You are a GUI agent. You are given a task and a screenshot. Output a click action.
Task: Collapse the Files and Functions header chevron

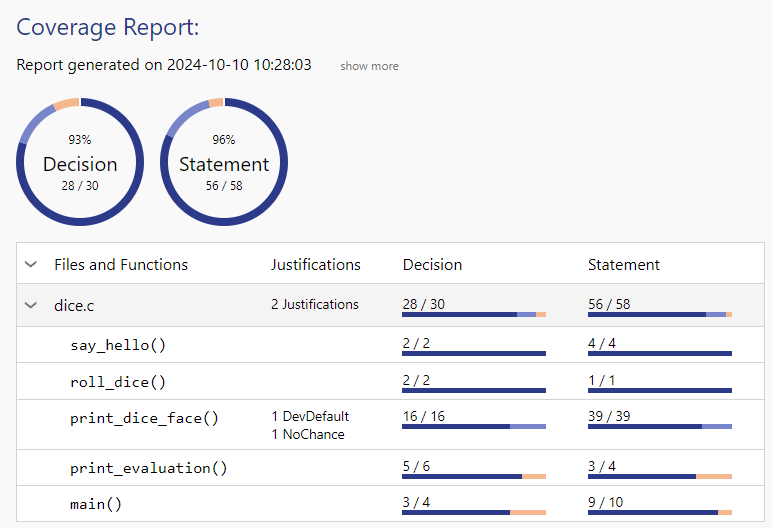[31, 265]
